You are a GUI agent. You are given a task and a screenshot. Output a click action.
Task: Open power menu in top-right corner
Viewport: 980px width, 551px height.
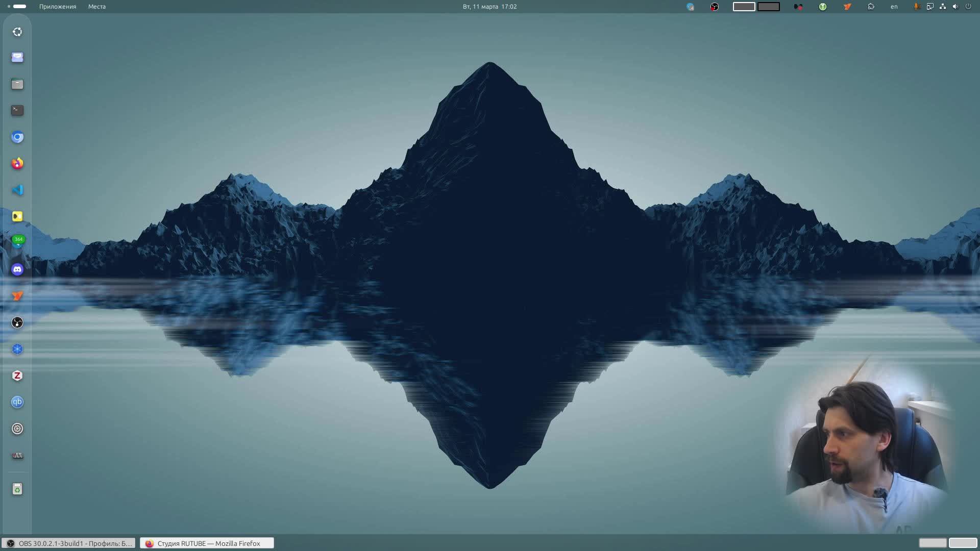tap(968, 7)
